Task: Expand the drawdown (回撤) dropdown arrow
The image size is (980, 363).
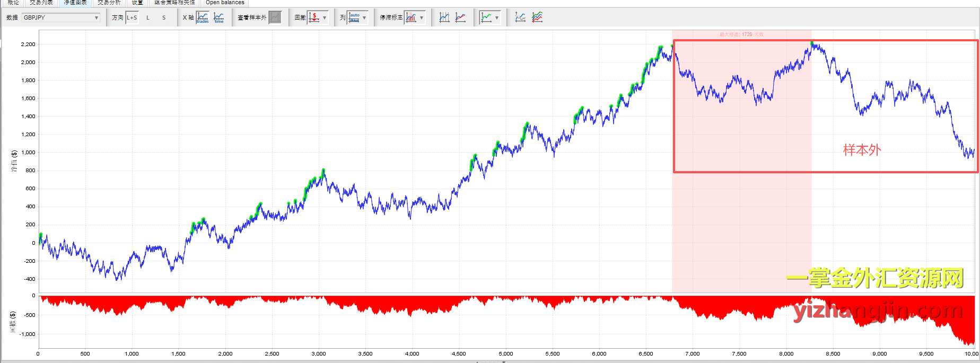Action: click(325, 17)
